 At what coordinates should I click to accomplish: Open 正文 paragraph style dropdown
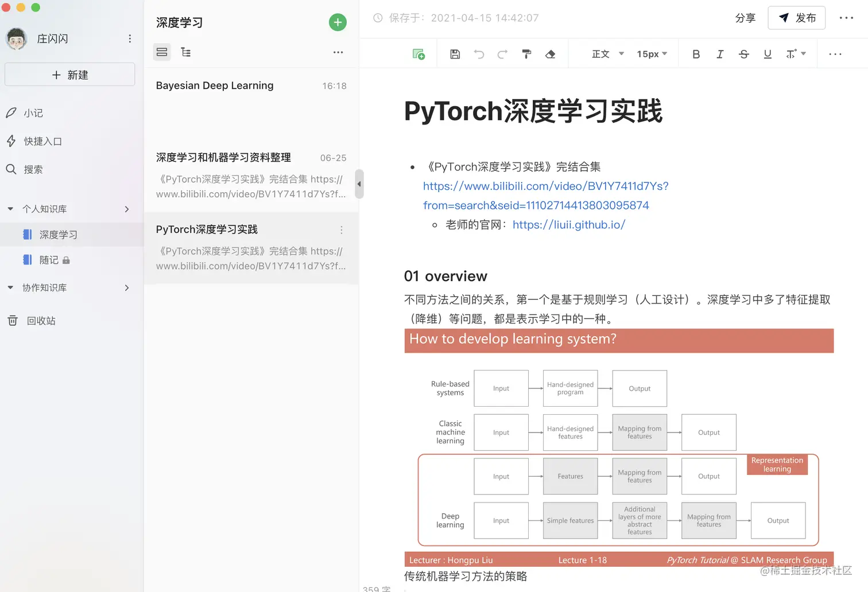tap(608, 54)
